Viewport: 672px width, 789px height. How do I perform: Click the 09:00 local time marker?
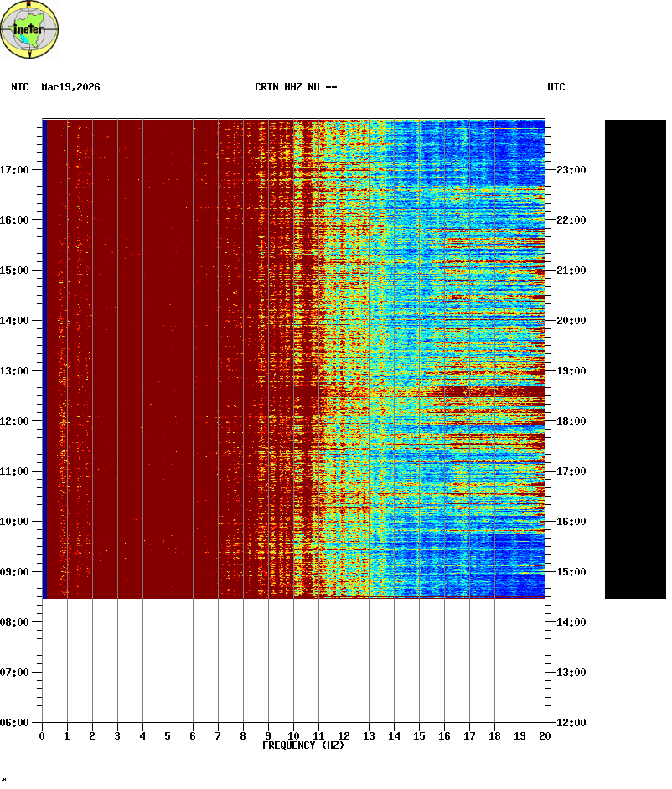14,572
